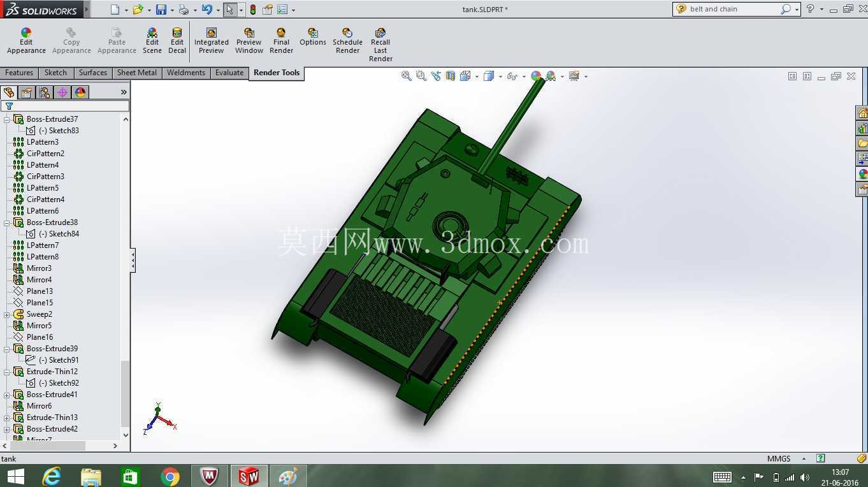Open the Sheet Metal tab
Viewport: 868px width, 487px height.
(x=137, y=73)
